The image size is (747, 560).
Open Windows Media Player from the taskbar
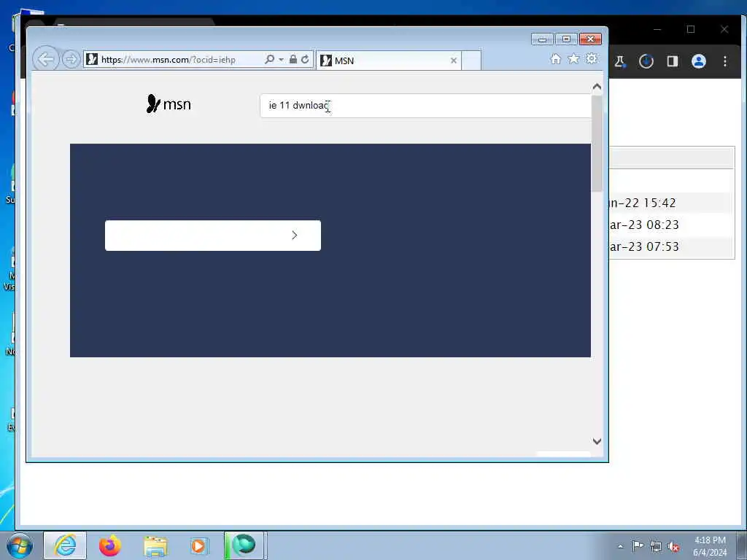(198, 545)
